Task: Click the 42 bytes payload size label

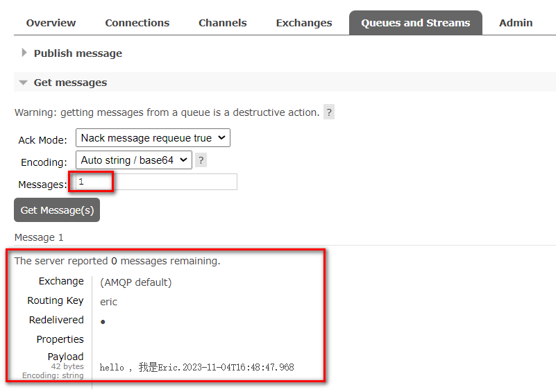Action: (67, 366)
